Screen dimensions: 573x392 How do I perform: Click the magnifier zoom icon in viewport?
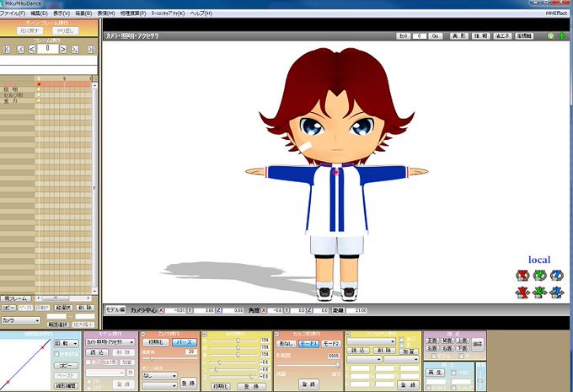pyautogui.click(x=550, y=36)
